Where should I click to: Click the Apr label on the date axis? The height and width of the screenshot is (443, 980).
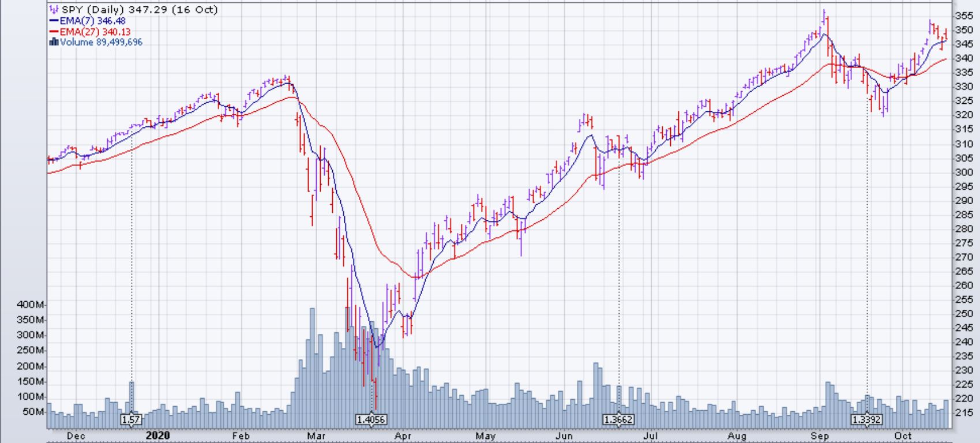(x=403, y=436)
